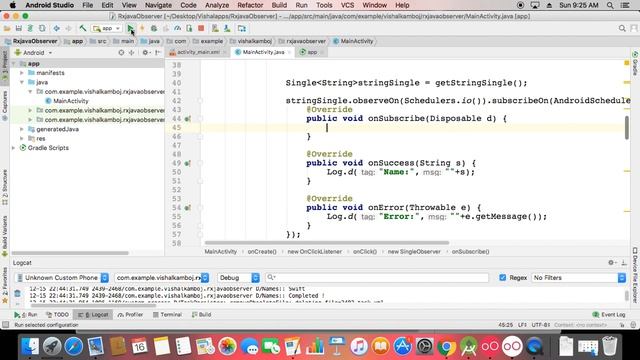Expand the manifests folder

[x=22, y=73]
